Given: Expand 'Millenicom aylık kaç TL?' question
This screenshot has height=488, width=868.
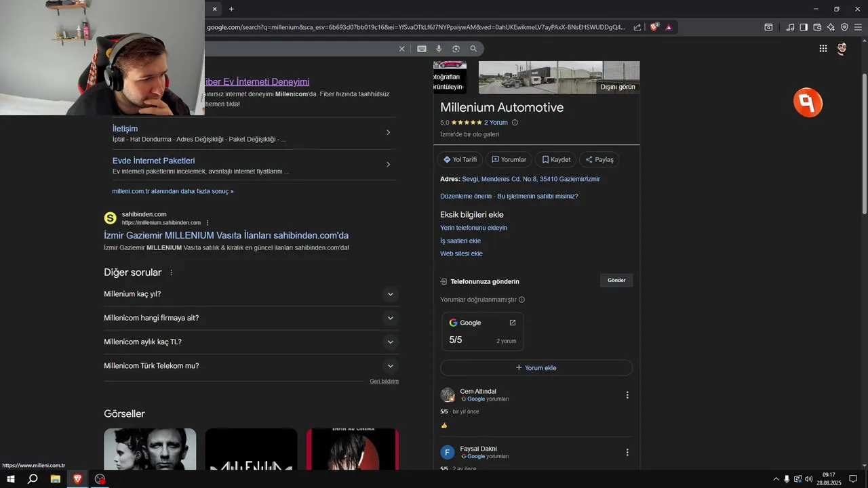Looking at the screenshot, I should click(251, 342).
